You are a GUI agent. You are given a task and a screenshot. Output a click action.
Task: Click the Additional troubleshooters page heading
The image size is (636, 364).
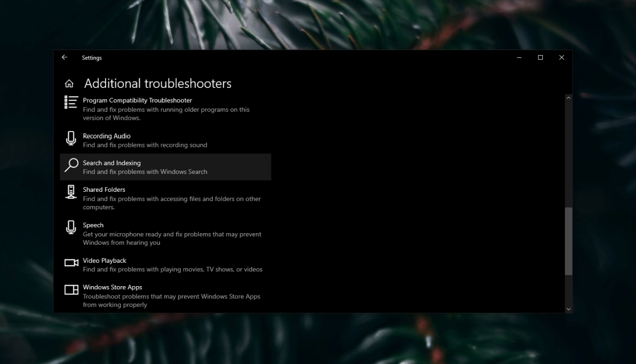tap(158, 84)
